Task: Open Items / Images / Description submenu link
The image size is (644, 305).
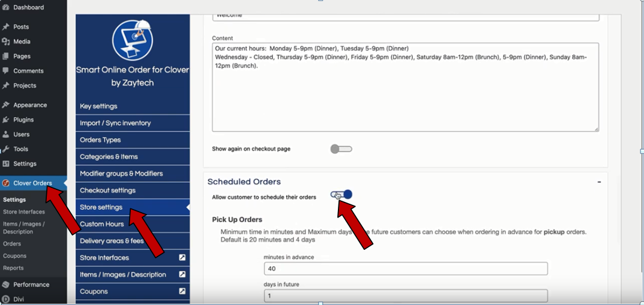Action: [24, 228]
